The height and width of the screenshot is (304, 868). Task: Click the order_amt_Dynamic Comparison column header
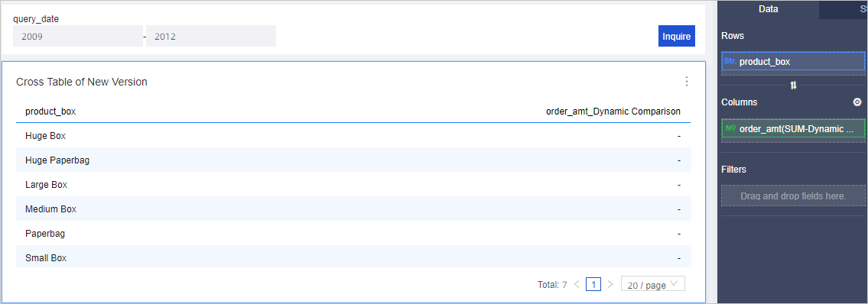coord(613,111)
